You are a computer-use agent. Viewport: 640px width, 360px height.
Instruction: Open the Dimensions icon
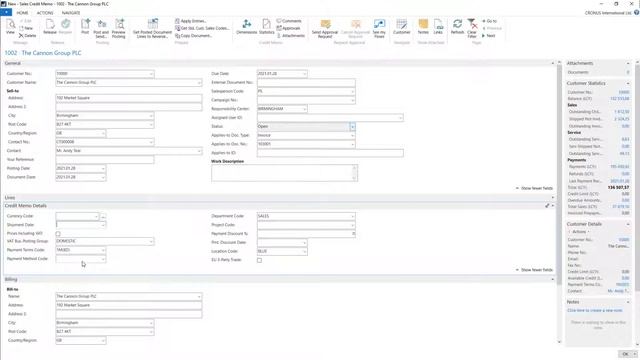pos(247,27)
